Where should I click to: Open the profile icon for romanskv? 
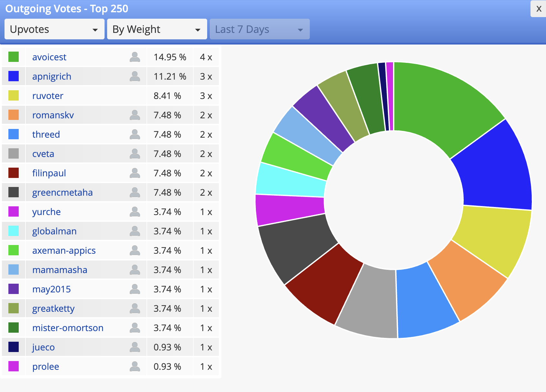click(x=135, y=115)
